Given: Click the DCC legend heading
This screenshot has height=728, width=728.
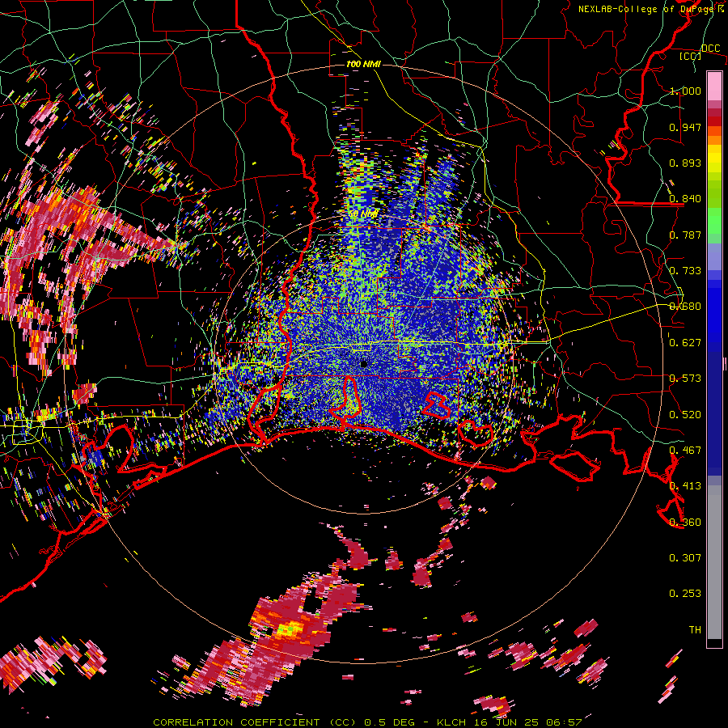Looking at the screenshot, I should click(711, 48).
